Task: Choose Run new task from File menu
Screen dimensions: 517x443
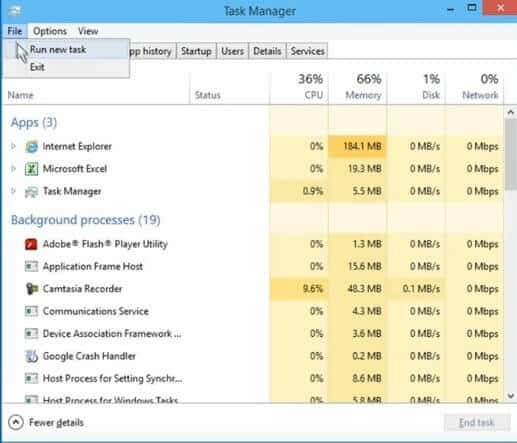Action: point(67,49)
